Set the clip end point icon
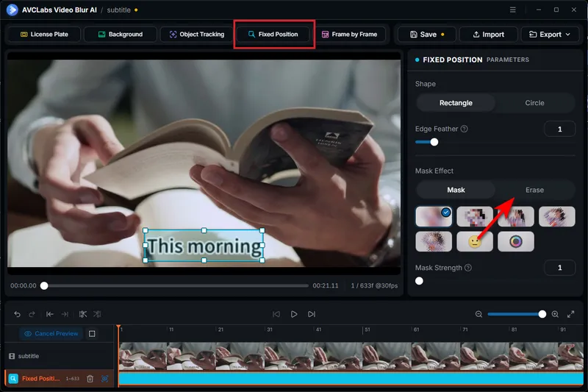This screenshot has width=588, height=392. (65, 314)
